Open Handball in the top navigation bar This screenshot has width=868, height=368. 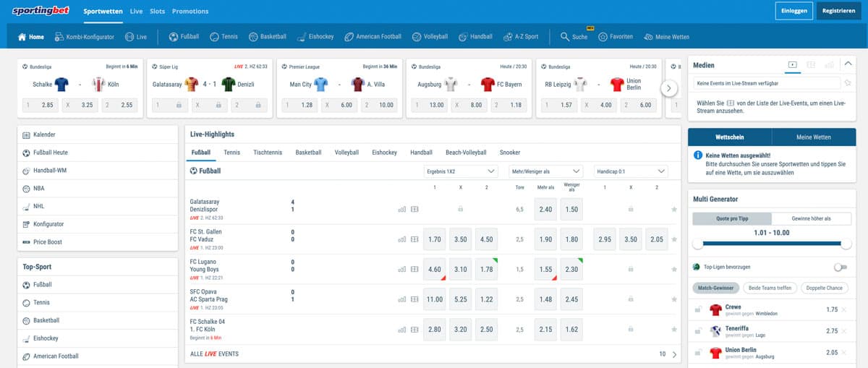tap(475, 37)
